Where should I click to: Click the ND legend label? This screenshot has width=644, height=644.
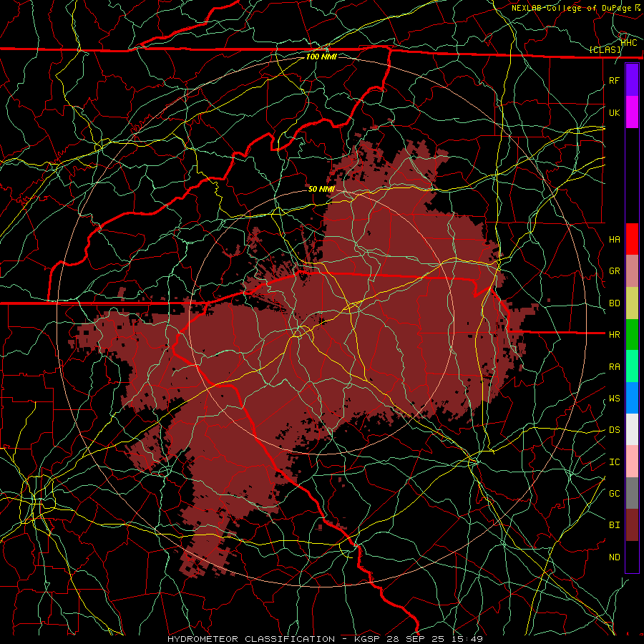[614, 557]
